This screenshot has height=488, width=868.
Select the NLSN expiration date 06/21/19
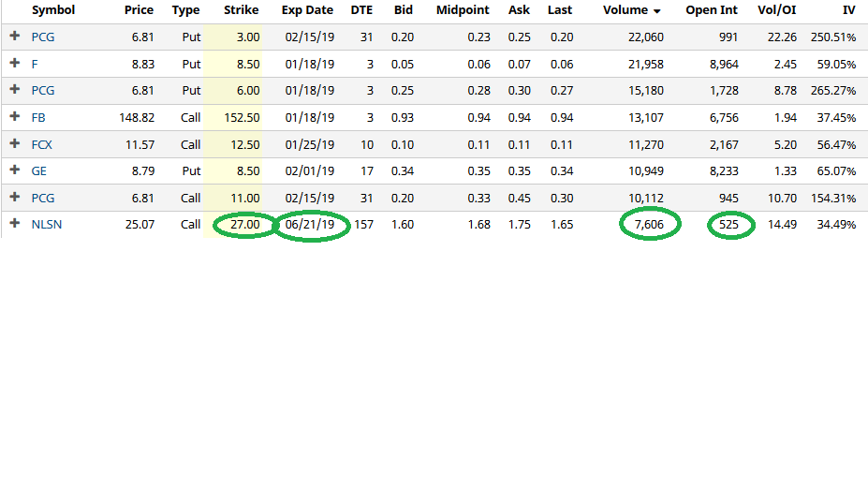pyautogui.click(x=310, y=225)
